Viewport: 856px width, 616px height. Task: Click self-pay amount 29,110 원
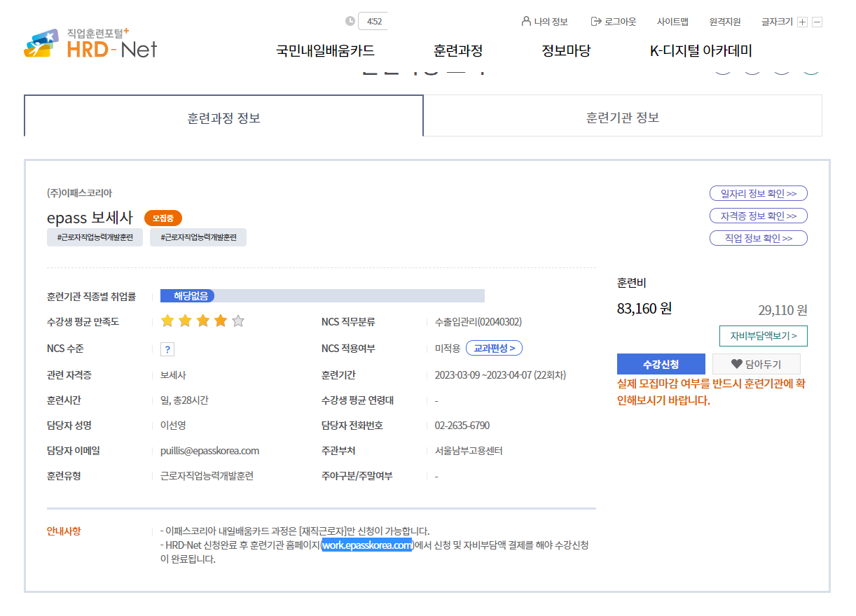[782, 310]
